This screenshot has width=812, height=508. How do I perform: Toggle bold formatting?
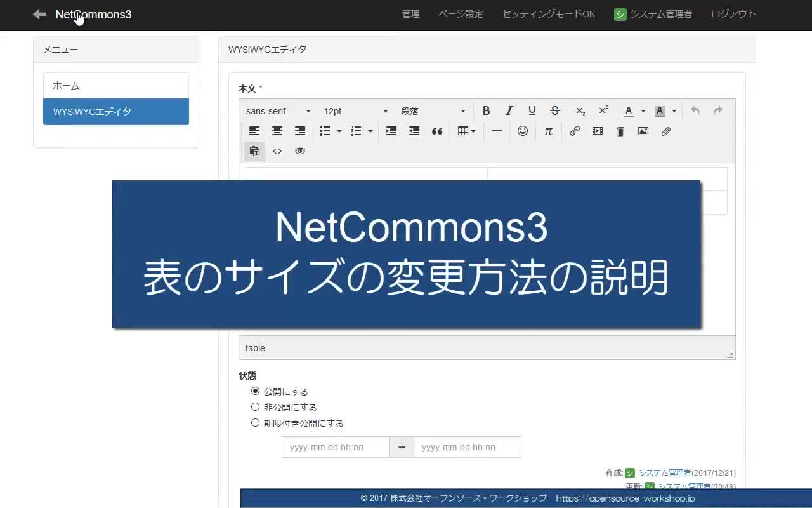click(486, 110)
